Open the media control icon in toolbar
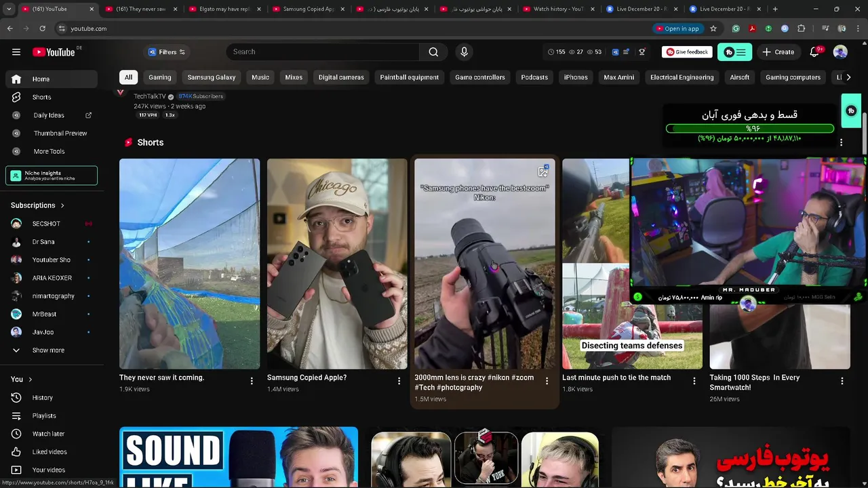868x488 pixels. point(825,28)
